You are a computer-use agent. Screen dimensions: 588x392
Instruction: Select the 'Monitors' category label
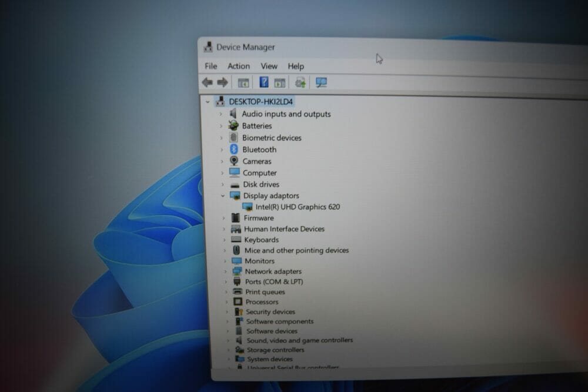(259, 261)
